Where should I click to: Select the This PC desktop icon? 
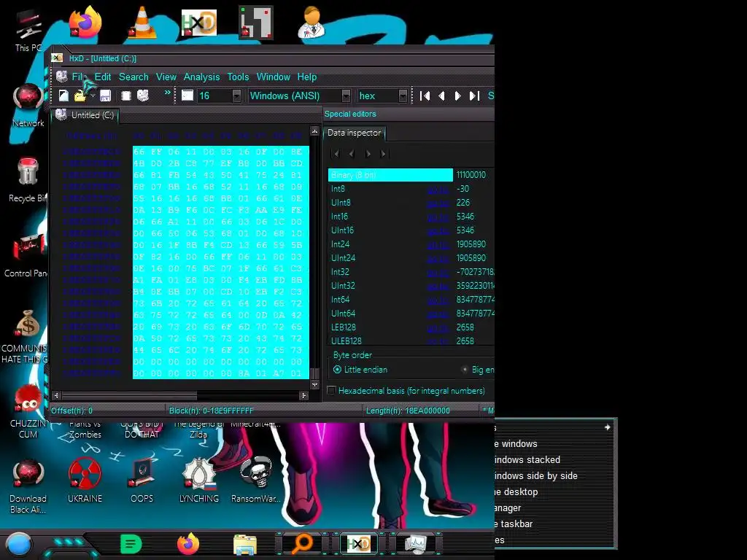click(x=28, y=31)
